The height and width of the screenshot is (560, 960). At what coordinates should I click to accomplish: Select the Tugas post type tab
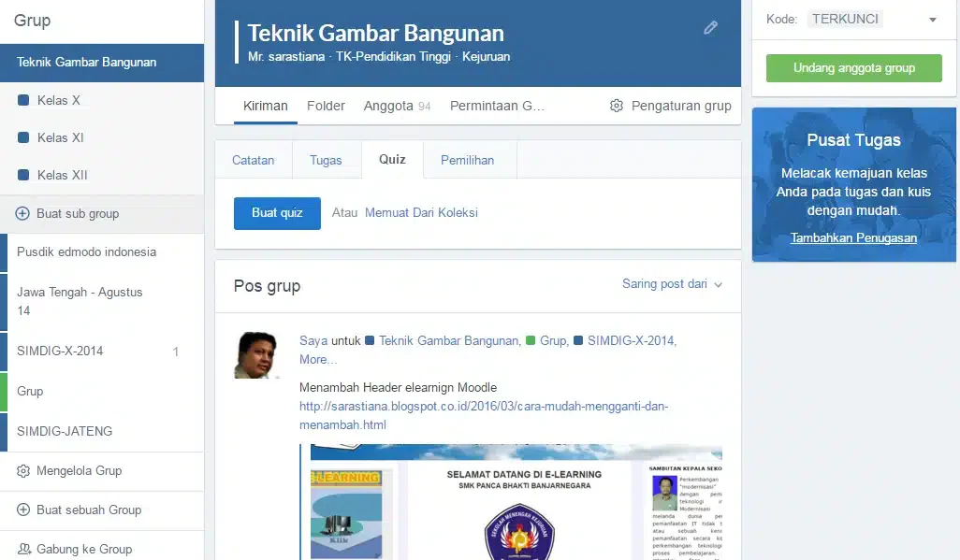click(x=326, y=161)
